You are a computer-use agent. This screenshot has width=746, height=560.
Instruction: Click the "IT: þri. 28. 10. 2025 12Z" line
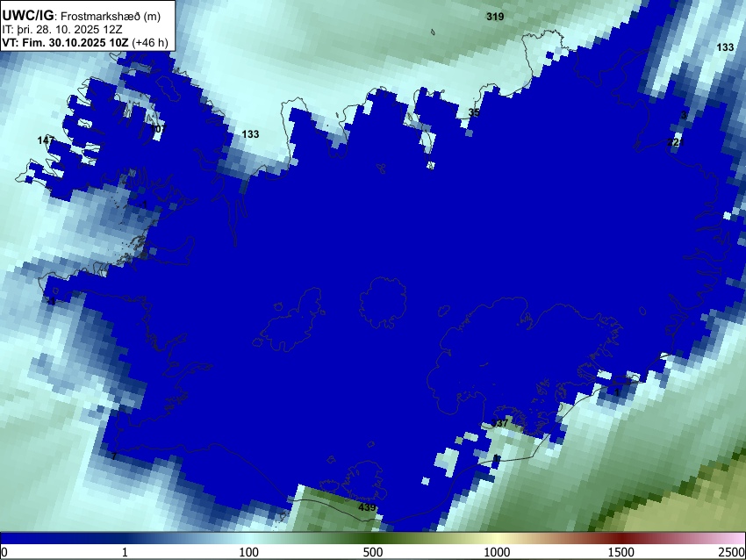[61, 30]
